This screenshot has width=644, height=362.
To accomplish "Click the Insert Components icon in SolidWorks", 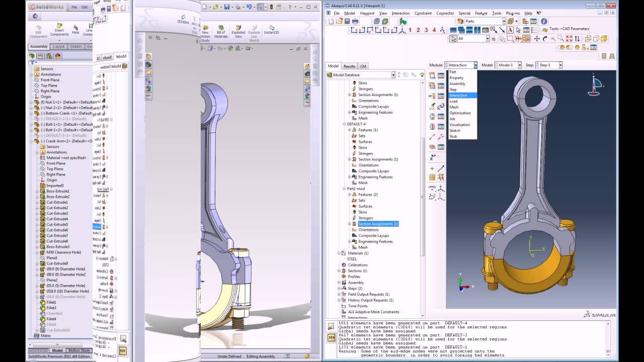I will tap(59, 30).
